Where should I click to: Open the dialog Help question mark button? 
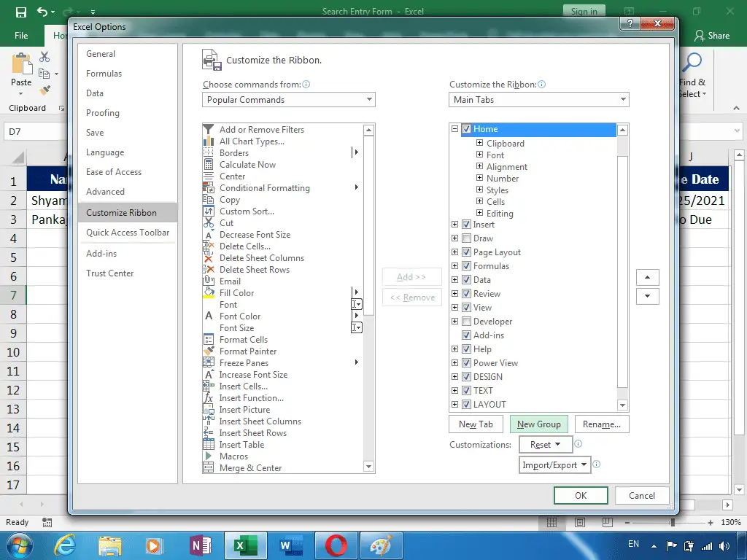point(630,23)
